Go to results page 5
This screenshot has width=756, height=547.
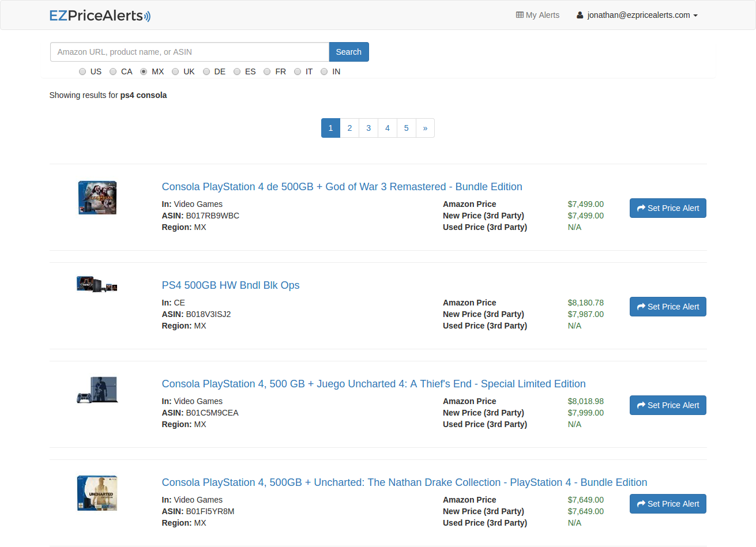(407, 128)
